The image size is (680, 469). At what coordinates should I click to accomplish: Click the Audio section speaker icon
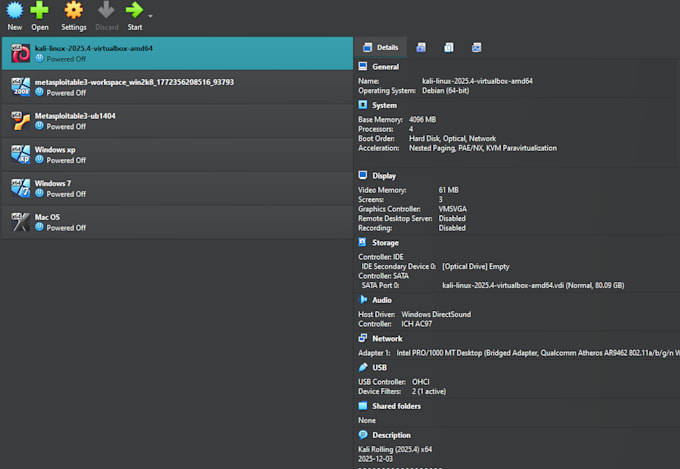[363, 299]
